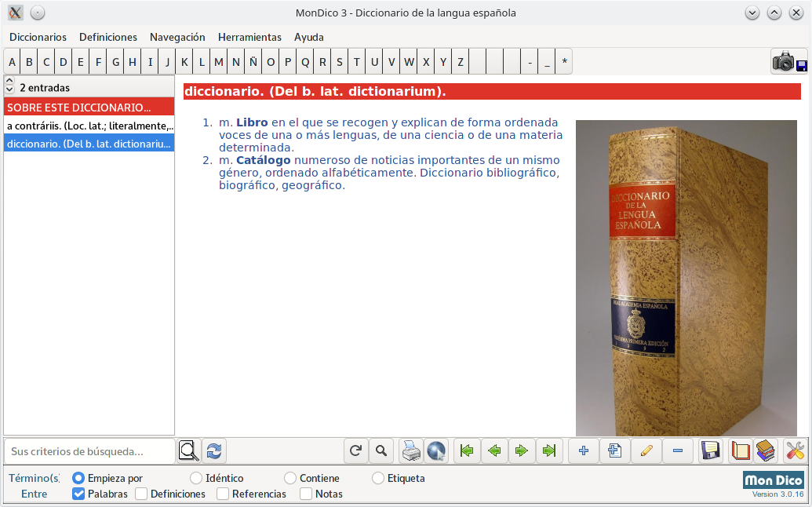812x507 pixels.
Task: Go to the next entry green arrow
Action: 522,450
